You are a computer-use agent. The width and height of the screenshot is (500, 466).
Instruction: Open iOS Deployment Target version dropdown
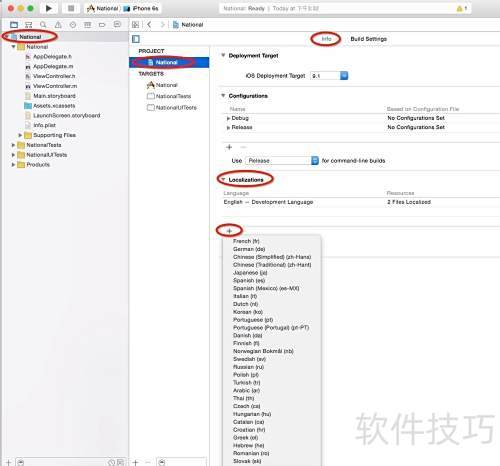tap(329, 76)
